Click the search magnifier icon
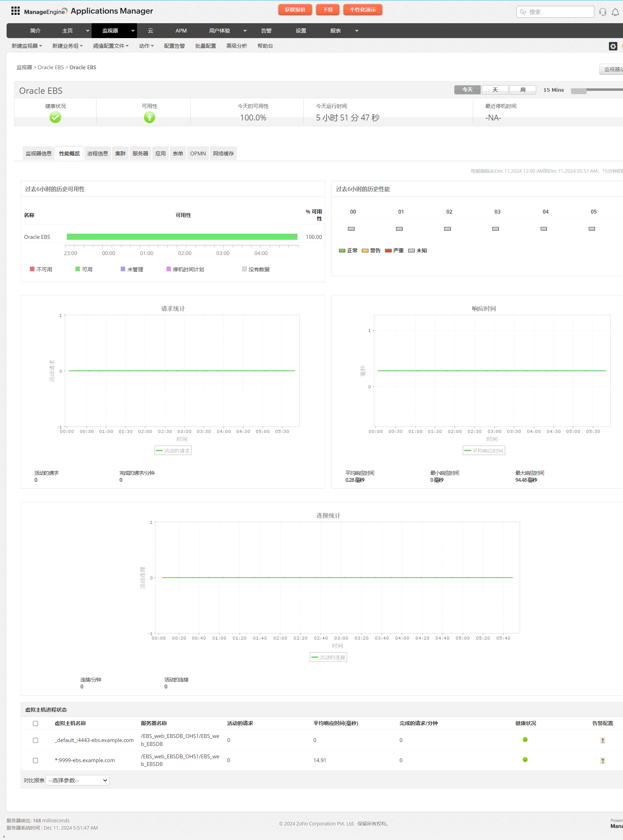 click(523, 12)
